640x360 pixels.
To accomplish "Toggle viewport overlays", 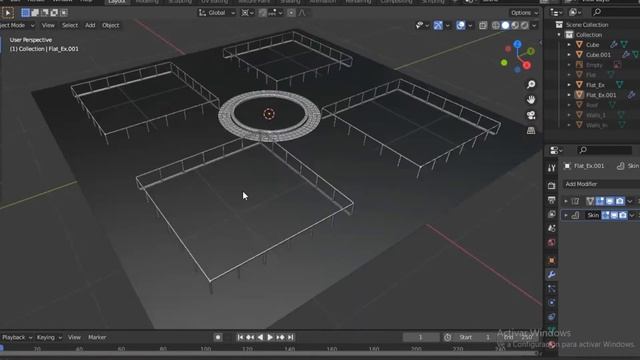I will 461,25.
